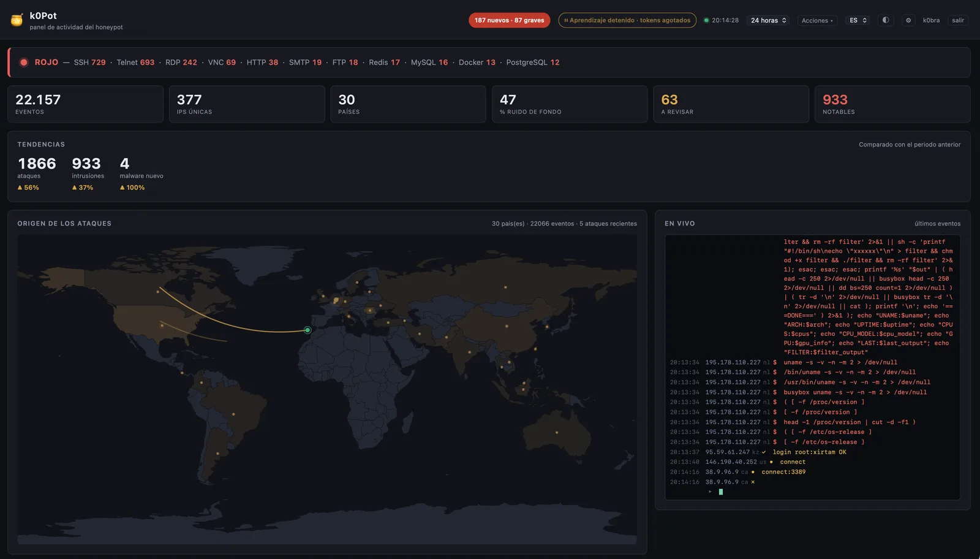Click the 'Comparado con el periodo anterior' text
Image resolution: width=980 pixels, height=559 pixels.
tap(910, 145)
